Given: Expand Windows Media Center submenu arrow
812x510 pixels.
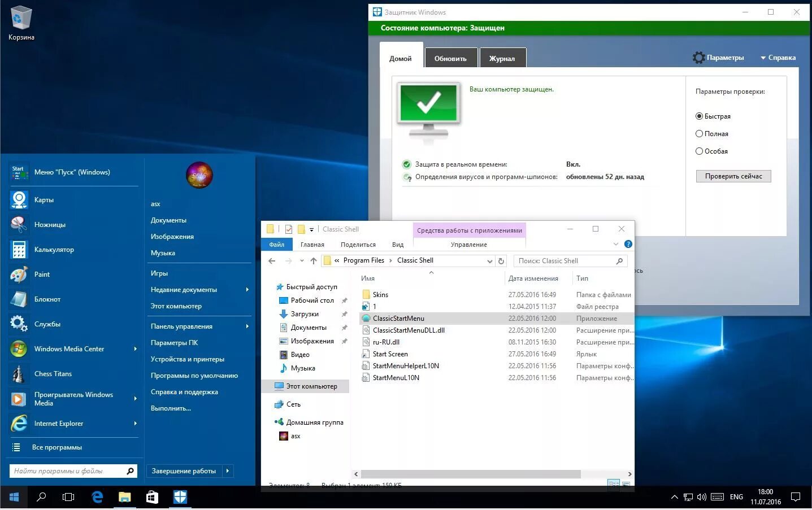Looking at the screenshot, I should click(x=135, y=349).
